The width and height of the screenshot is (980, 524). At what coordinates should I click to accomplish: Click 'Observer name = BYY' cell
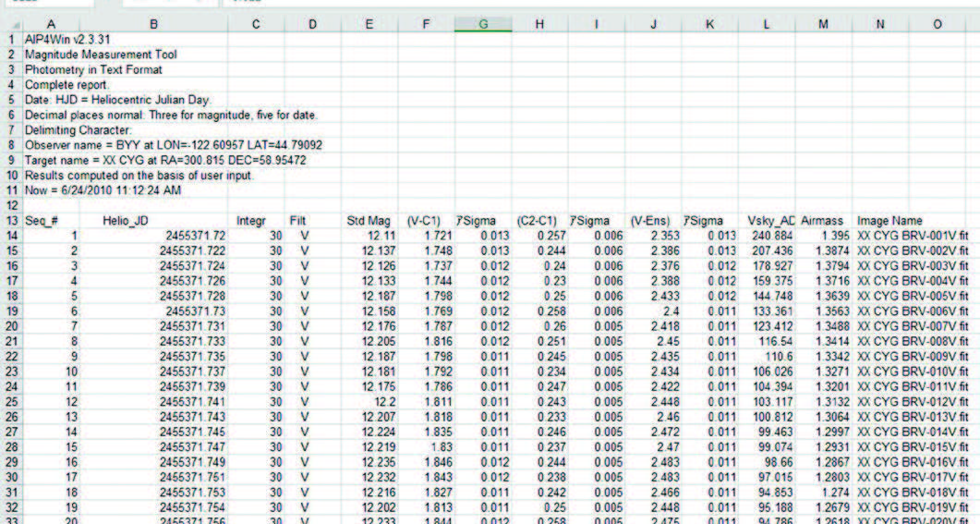pyautogui.click(x=173, y=145)
